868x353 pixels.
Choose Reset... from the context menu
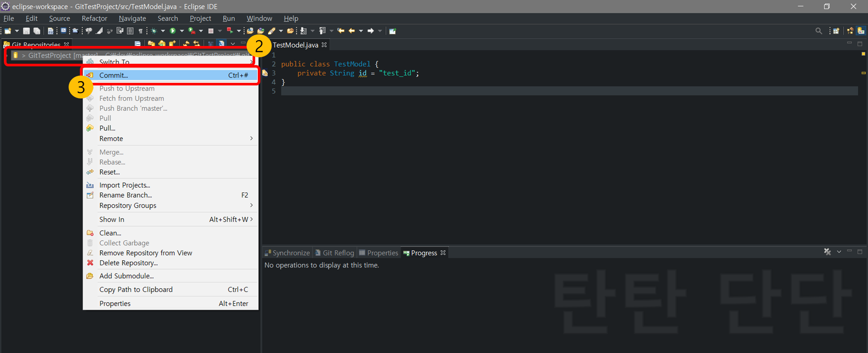(171, 172)
